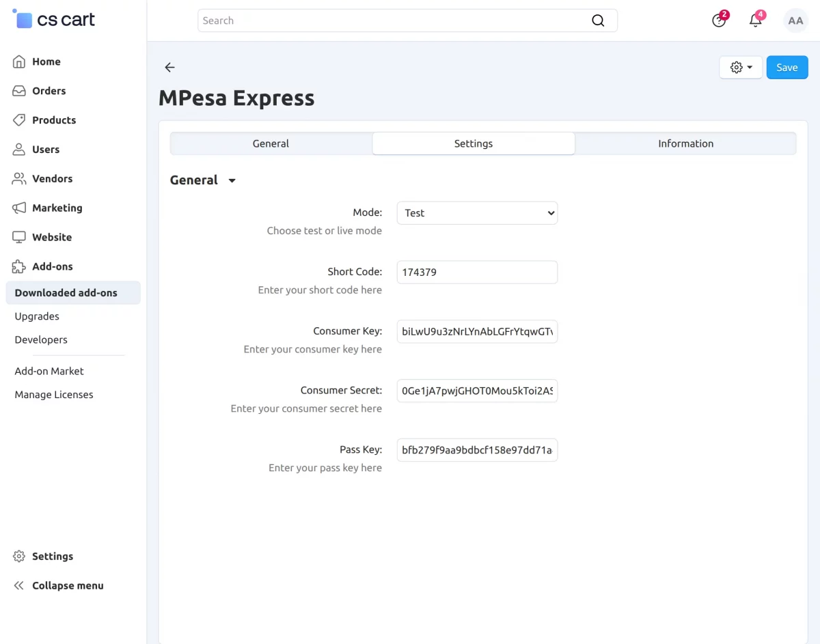This screenshot has height=644, width=820.
Task: Click the Users person icon
Action: click(x=19, y=150)
